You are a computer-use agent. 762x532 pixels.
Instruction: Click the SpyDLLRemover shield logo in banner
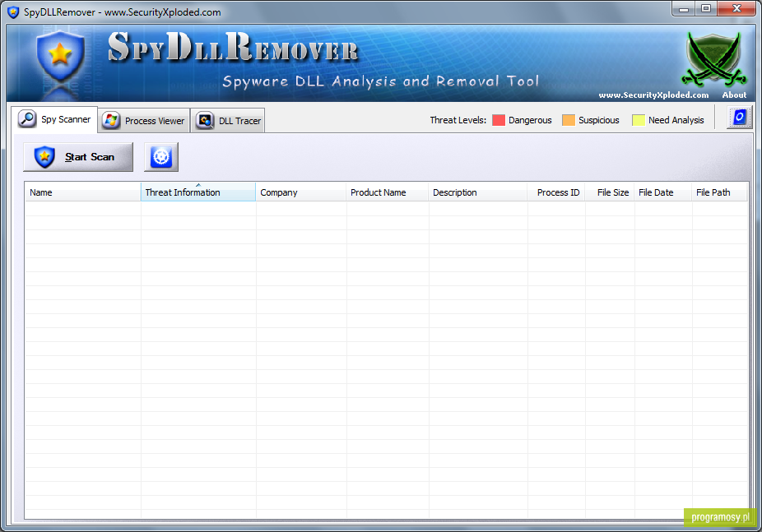tap(60, 58)
